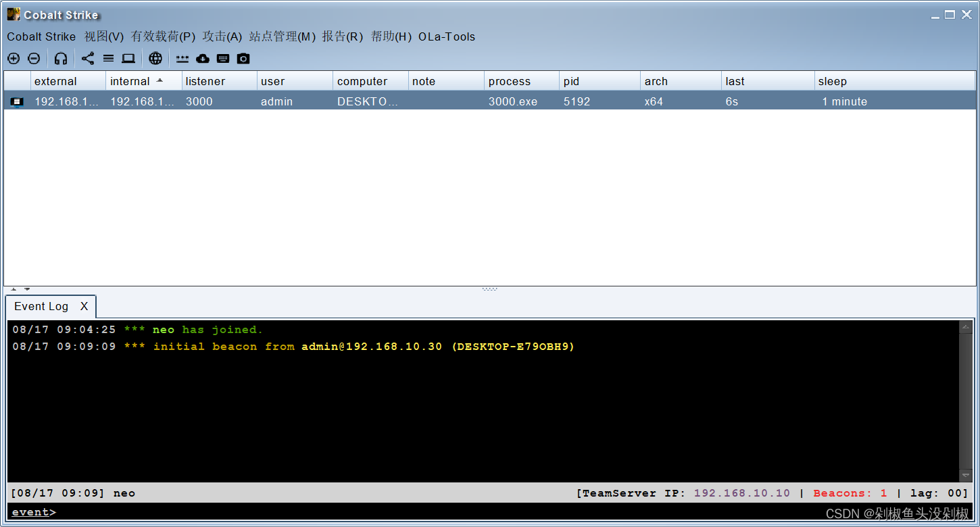Sort sessions by computer column header

(371, 81)
